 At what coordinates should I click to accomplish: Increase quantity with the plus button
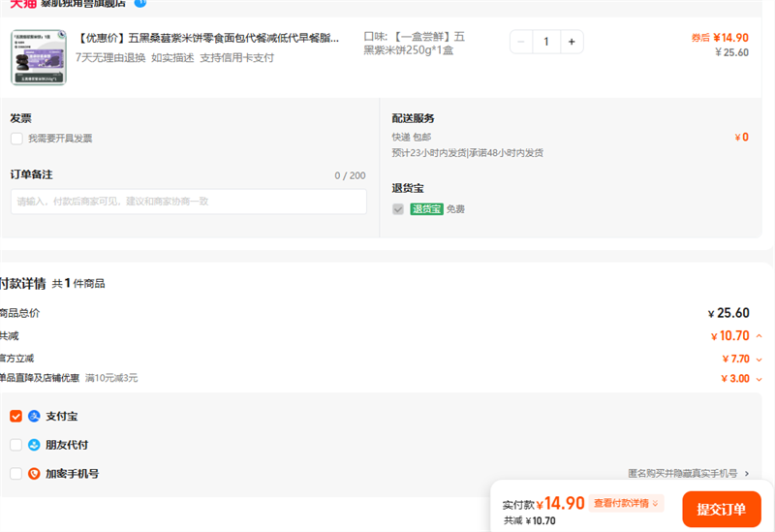point(572,42)
